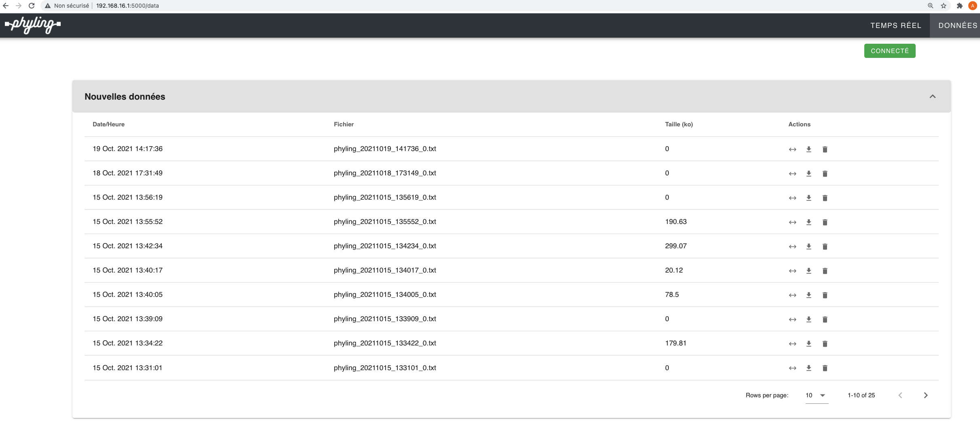The height and width of the screenshot is (422, 980).
Task: Download the 190.63 ko file
Action: click(x=808, y=222)
